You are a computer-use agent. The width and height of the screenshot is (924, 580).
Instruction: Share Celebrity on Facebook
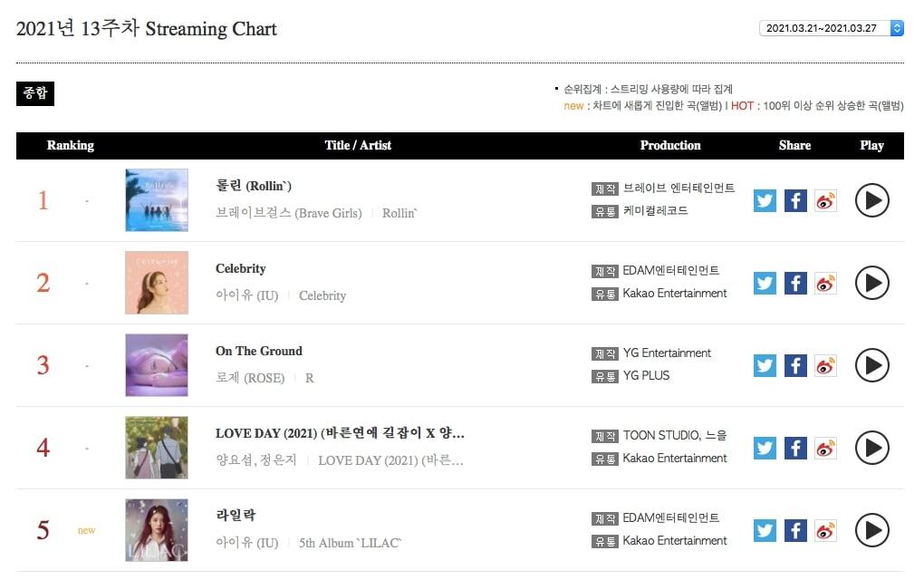(794, 283)
